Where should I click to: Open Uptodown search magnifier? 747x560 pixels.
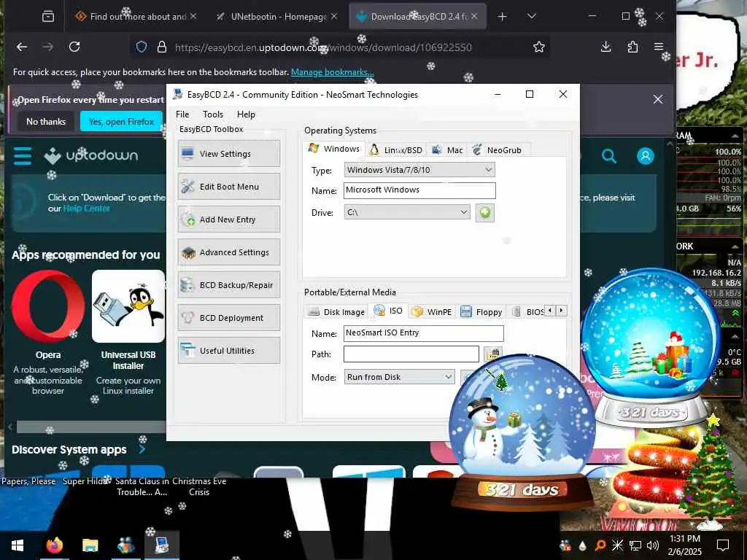coord(608,156)
